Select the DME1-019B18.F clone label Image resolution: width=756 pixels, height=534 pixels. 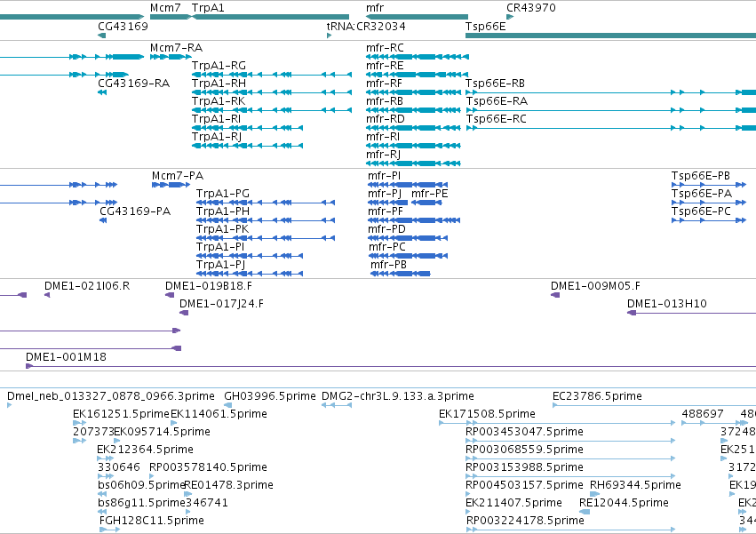[x=209, y=286]
